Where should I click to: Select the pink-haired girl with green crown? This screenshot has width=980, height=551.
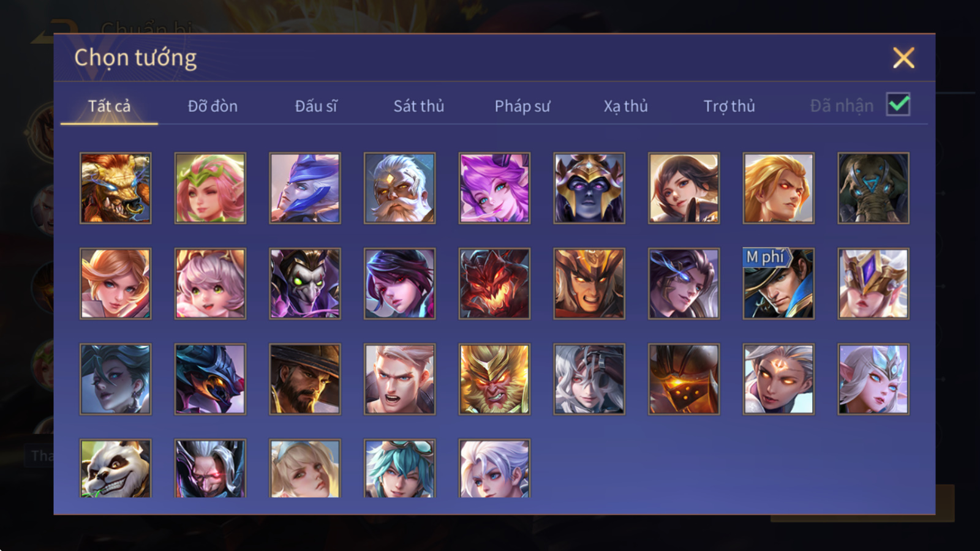[x=210, y=188]
